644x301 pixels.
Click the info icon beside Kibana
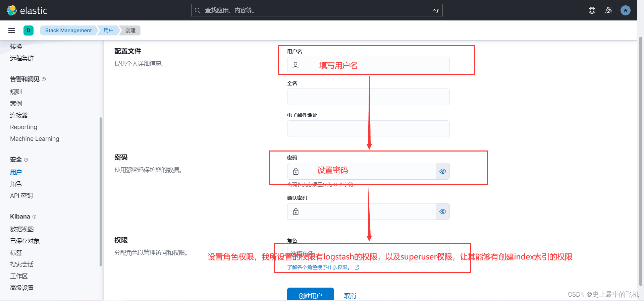click(x=34, y=217)
